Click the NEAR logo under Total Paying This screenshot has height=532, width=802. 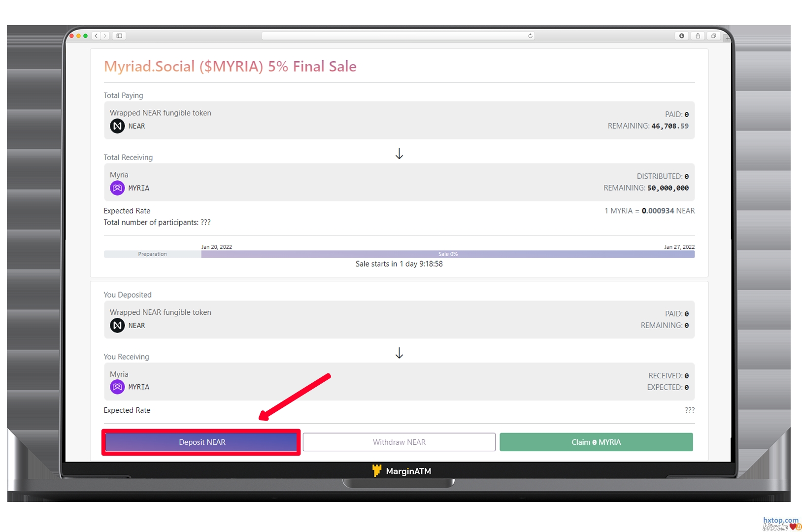pos(117,126)
